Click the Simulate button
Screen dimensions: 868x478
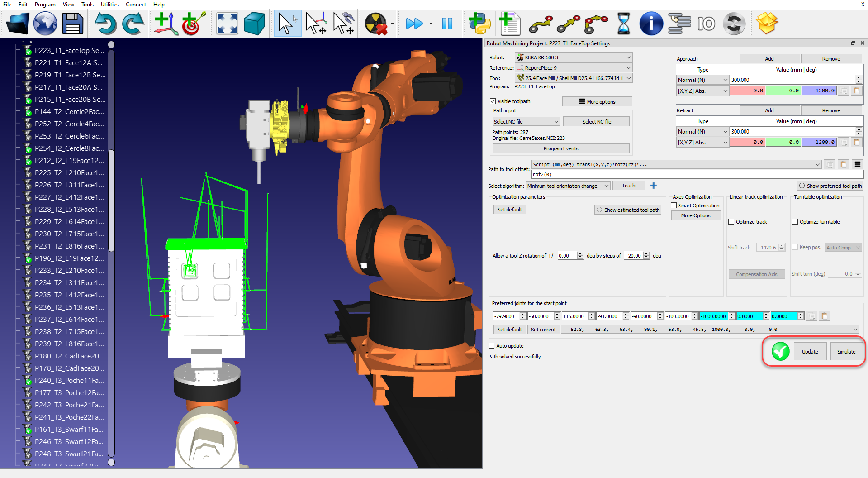click(x=846, y=352)
